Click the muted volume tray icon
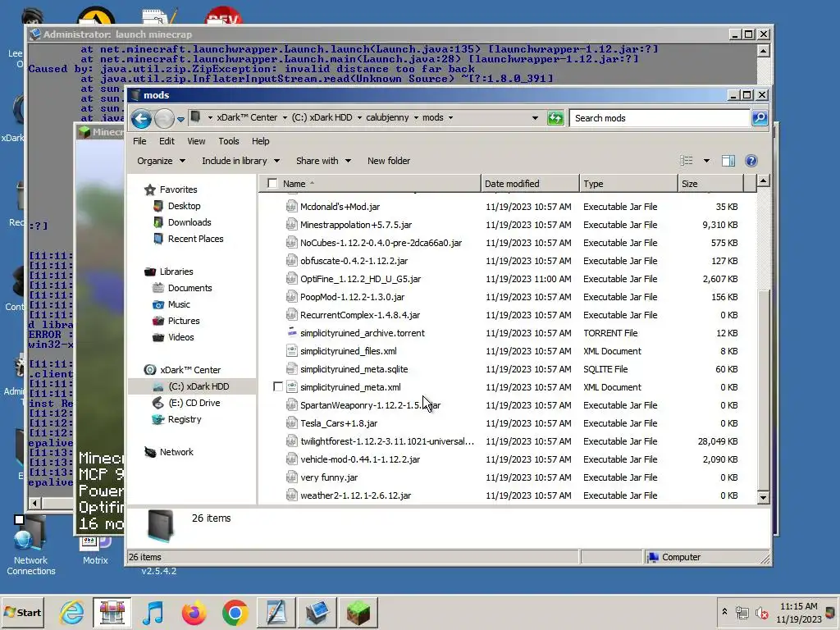 point(760,612)
